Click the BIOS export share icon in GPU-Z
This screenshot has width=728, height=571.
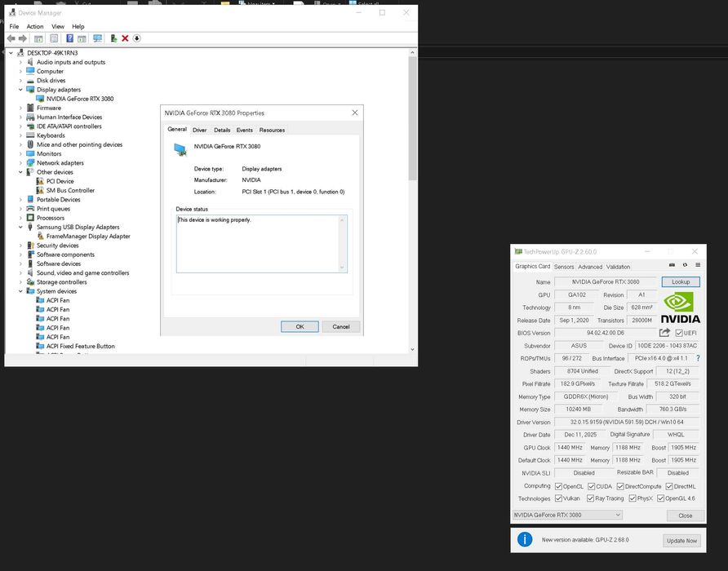tap(664, 332)
